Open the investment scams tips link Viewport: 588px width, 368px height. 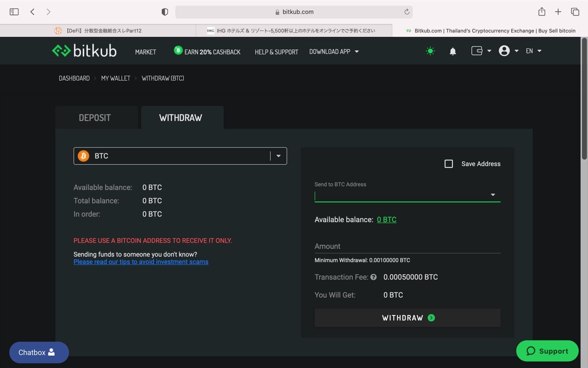pyautogui.click(x=141, y=262)
